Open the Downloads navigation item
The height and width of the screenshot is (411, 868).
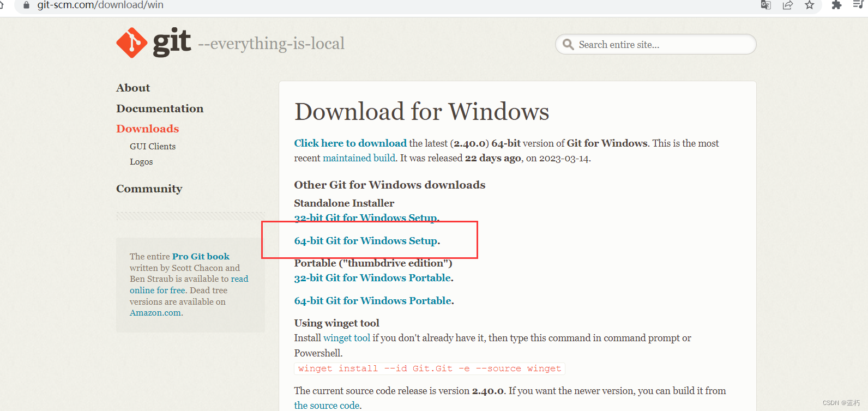(x=148, y=129)
